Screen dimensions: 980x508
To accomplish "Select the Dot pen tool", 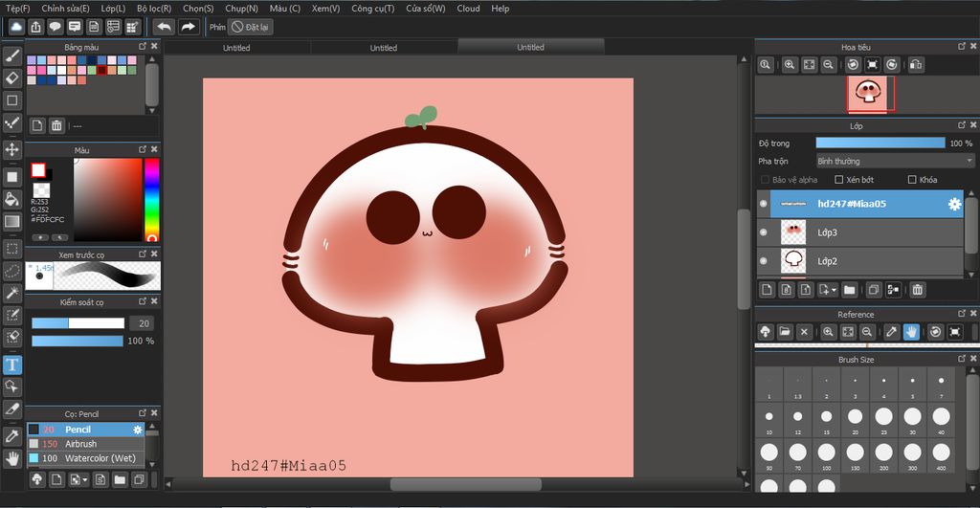I will (x=11, y=122).
